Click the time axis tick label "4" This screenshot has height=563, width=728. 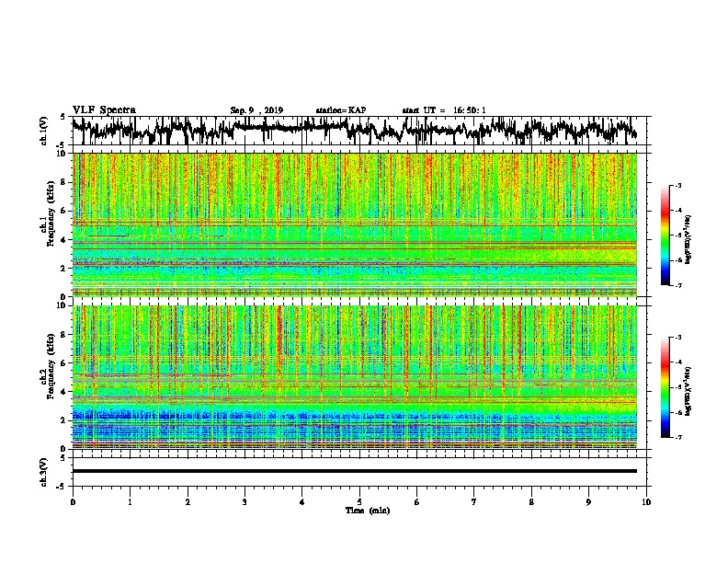click(302, 502)
